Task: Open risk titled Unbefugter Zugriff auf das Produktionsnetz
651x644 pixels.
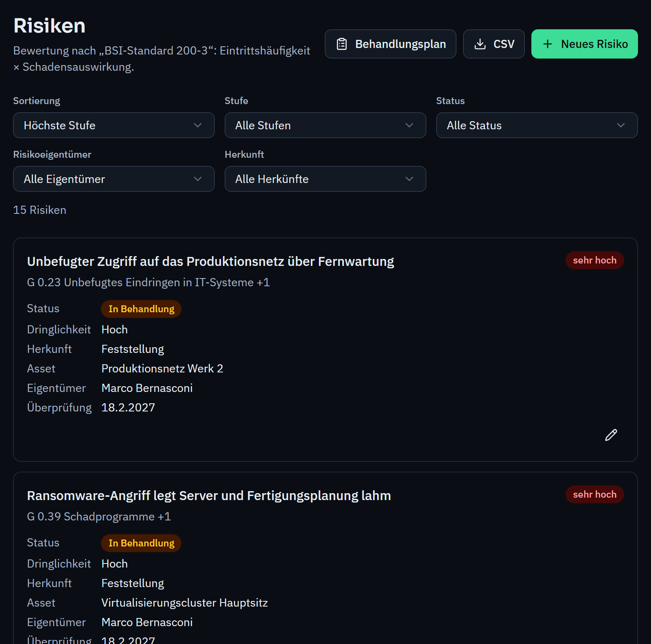Action: click(x=210, y=261)
